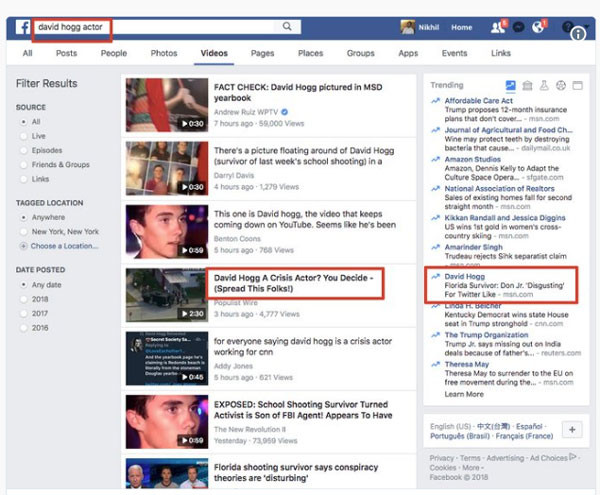The height and width of the screenshot is (495, 600).
Task: Open the Theresa May trending topic
Action: point(466,364)
